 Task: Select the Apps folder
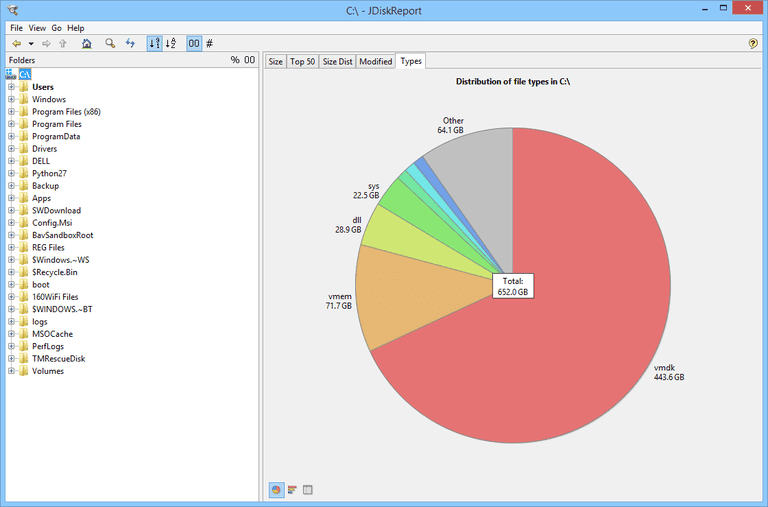pyautogui.click(x=42, y=198)
